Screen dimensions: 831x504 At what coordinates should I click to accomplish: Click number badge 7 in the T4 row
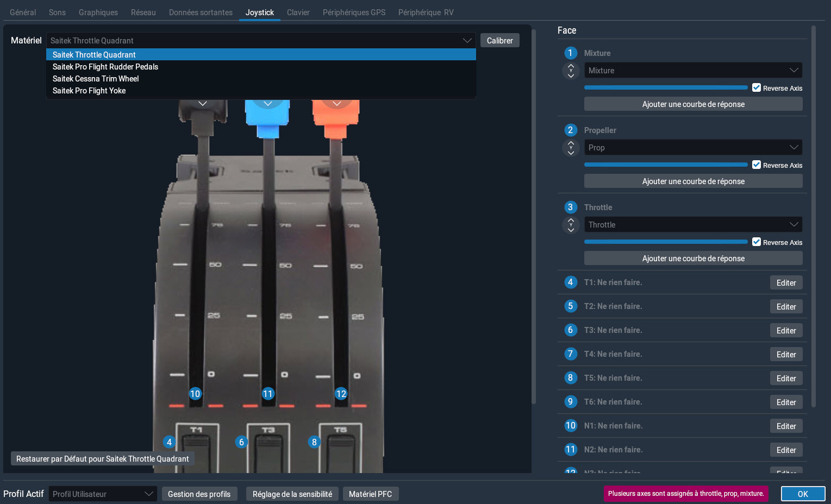coord(570,354)
